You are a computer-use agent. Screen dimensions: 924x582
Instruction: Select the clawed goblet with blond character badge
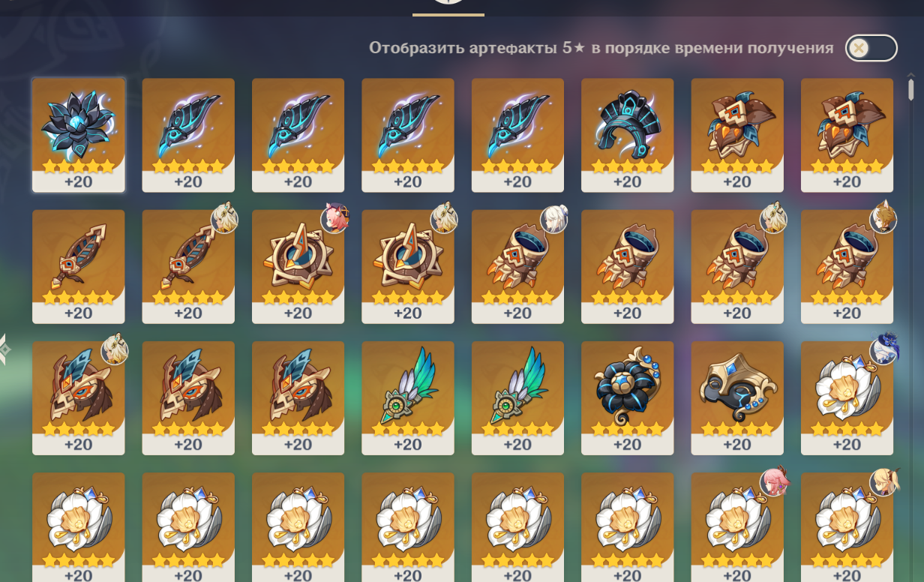(847, 266)
